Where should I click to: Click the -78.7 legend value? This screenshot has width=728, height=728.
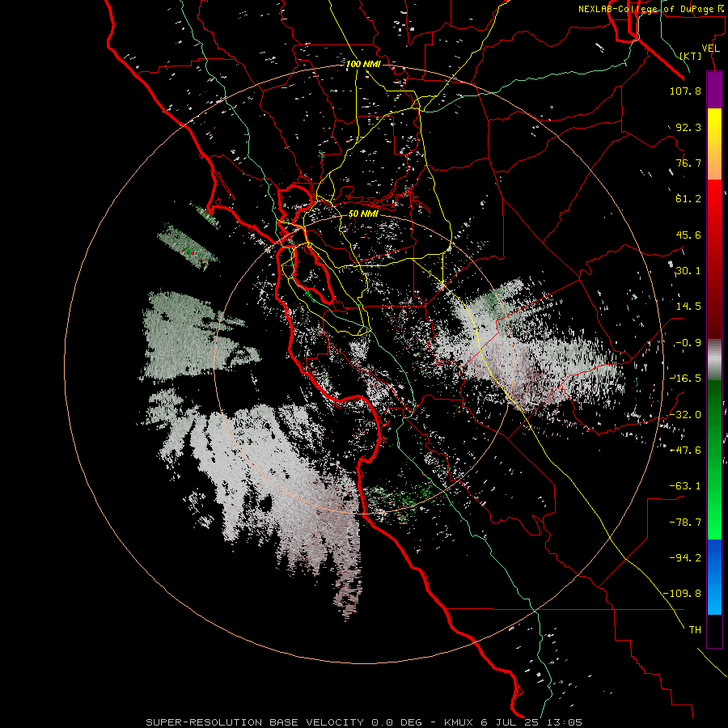pyautogui.click(x=685, y=523)
